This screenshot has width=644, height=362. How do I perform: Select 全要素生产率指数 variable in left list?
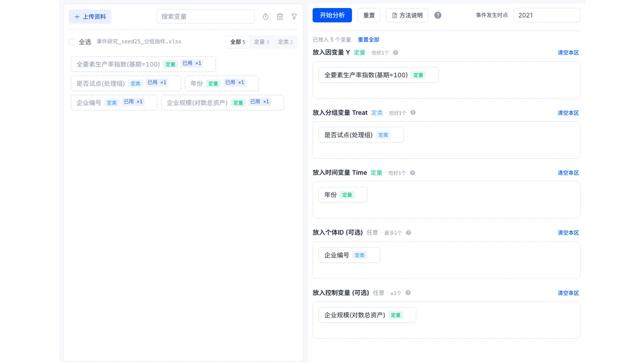pyautogui.click(x=143, y=64)
